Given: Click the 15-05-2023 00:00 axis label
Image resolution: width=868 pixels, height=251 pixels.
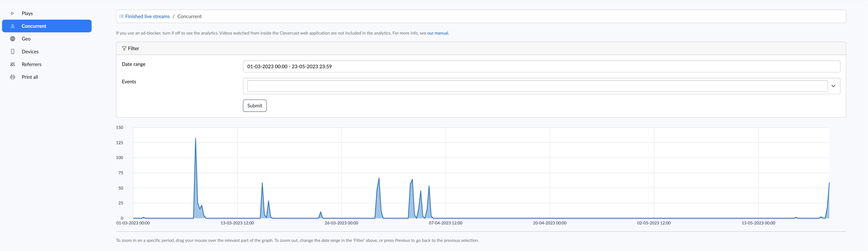Looking at the screenshot, I should [x=758, y=223].
